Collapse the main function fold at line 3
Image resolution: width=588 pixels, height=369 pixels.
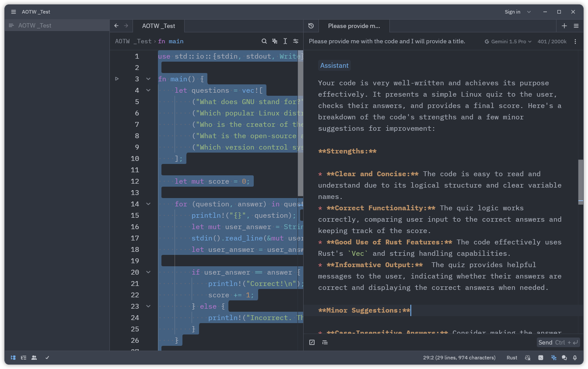coord(148,79)
